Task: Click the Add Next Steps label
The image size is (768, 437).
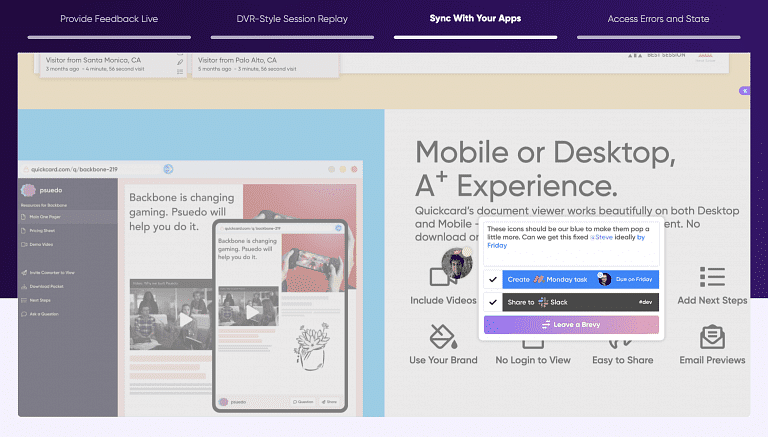Action: [712, 300]
